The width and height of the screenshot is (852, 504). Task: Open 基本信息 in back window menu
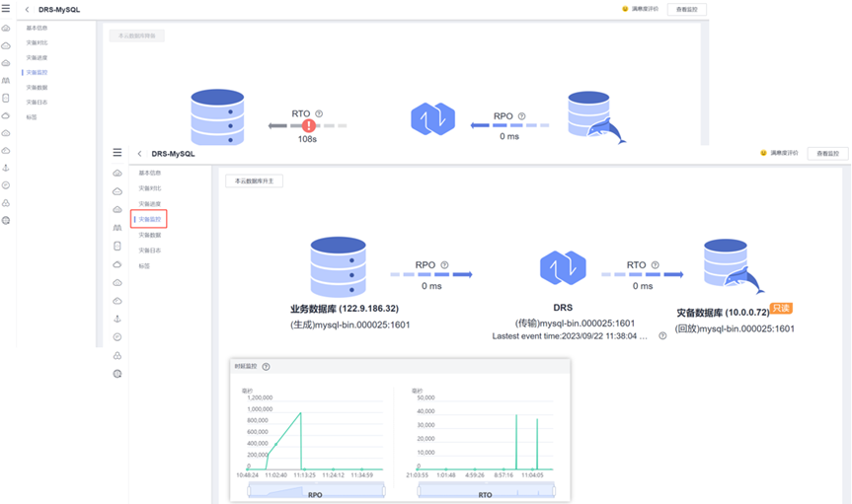(x=37, y=28)
